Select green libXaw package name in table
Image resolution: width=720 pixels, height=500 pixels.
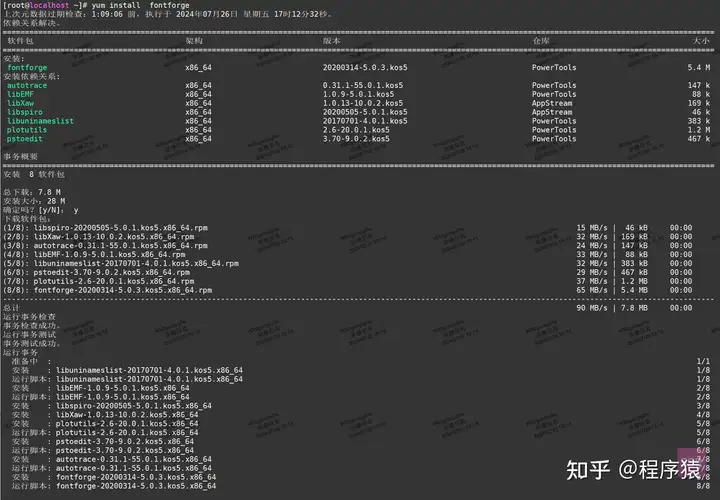pos(20,103)
